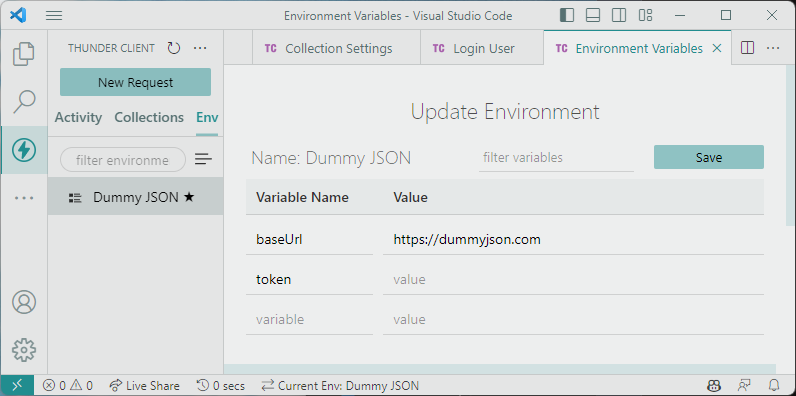Open editor more actions ellipsis
The image size is (796, 396).
773,48
